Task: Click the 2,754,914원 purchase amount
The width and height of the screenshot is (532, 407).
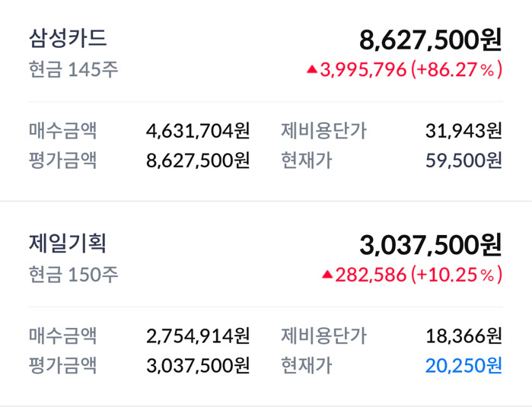Action: click(x=198, y=335)
